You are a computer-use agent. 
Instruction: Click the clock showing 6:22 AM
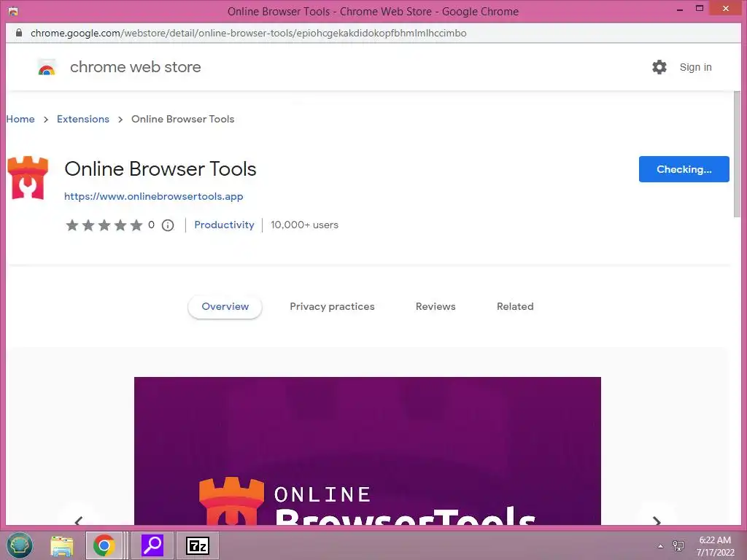point(715,540)
